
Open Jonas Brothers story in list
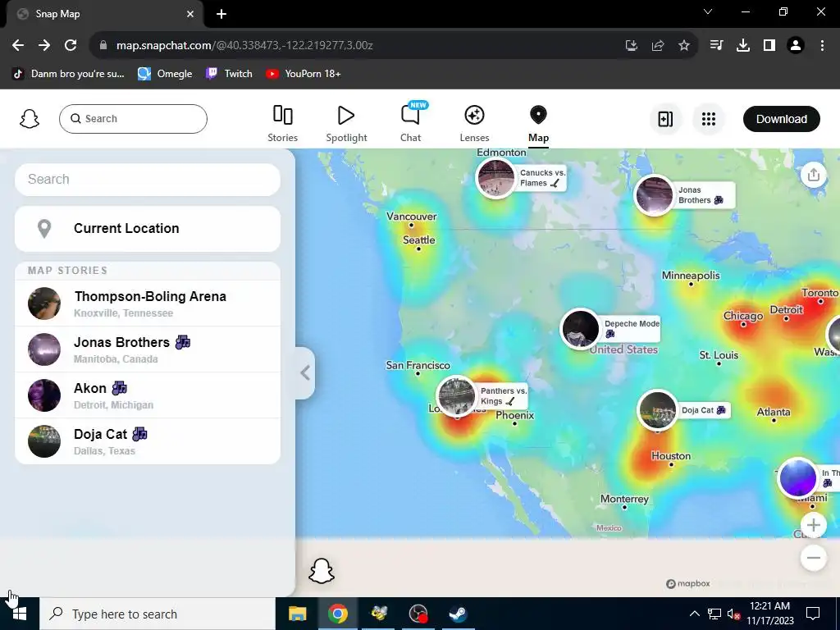[148, 349]
